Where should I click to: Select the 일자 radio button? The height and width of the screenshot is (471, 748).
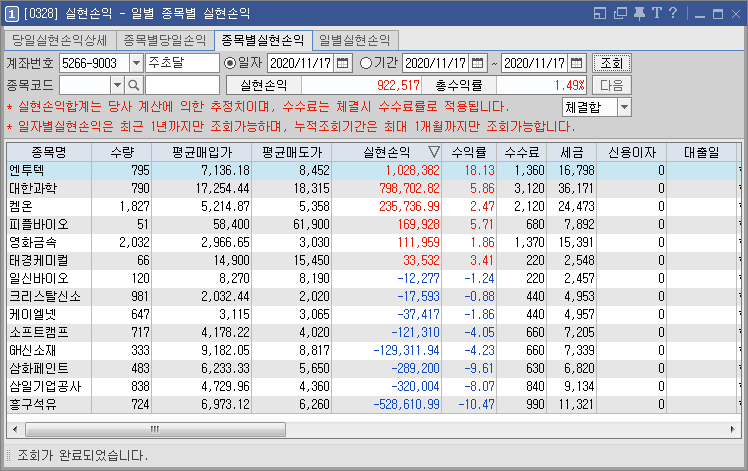pyautogui.click(x=230, y=63)
